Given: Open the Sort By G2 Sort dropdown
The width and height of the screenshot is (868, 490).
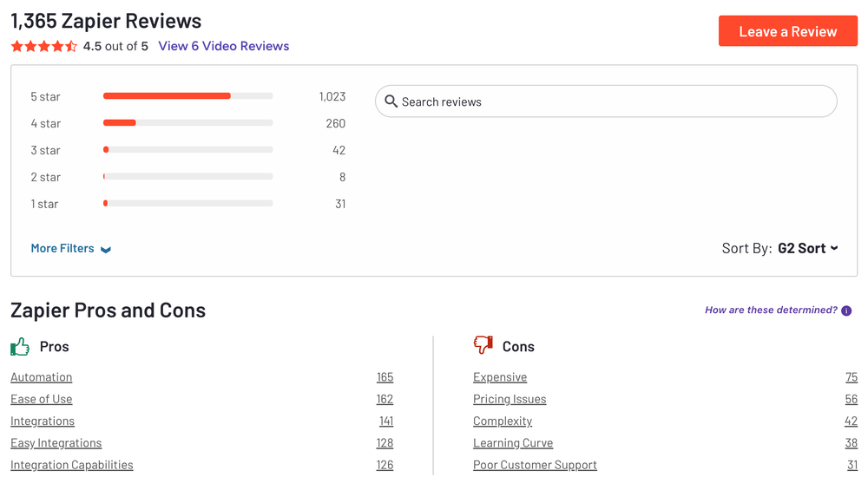Looking at the screenshot, I should 807,248.
